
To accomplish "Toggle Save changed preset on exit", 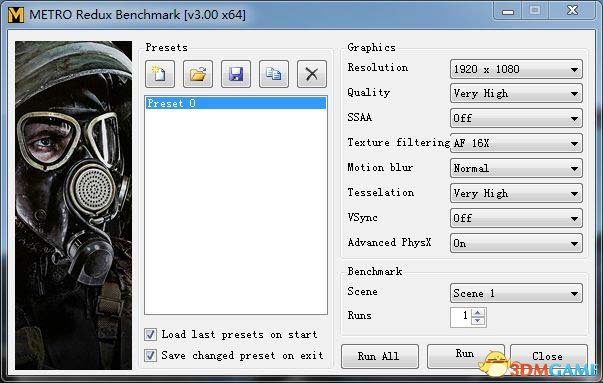I will point(150,355).
